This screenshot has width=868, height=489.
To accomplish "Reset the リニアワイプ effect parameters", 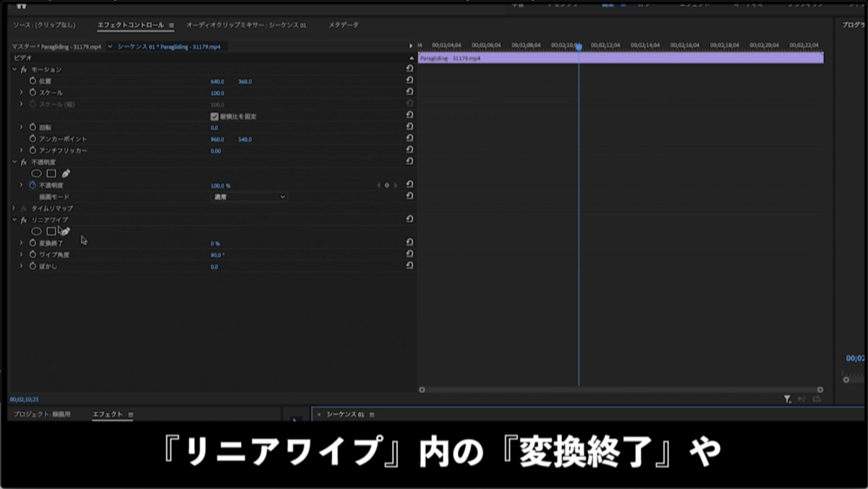I will click(x=410, y=220).
